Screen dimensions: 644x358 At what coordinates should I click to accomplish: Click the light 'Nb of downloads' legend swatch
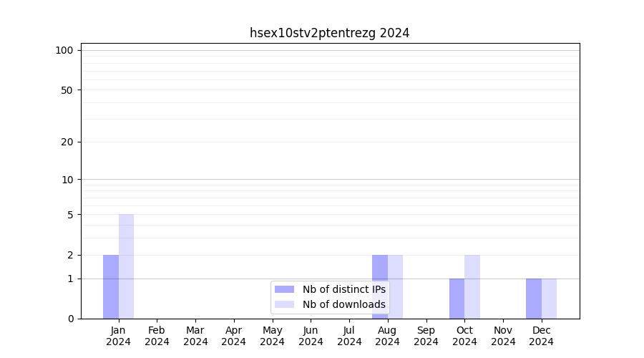(284, 304)
